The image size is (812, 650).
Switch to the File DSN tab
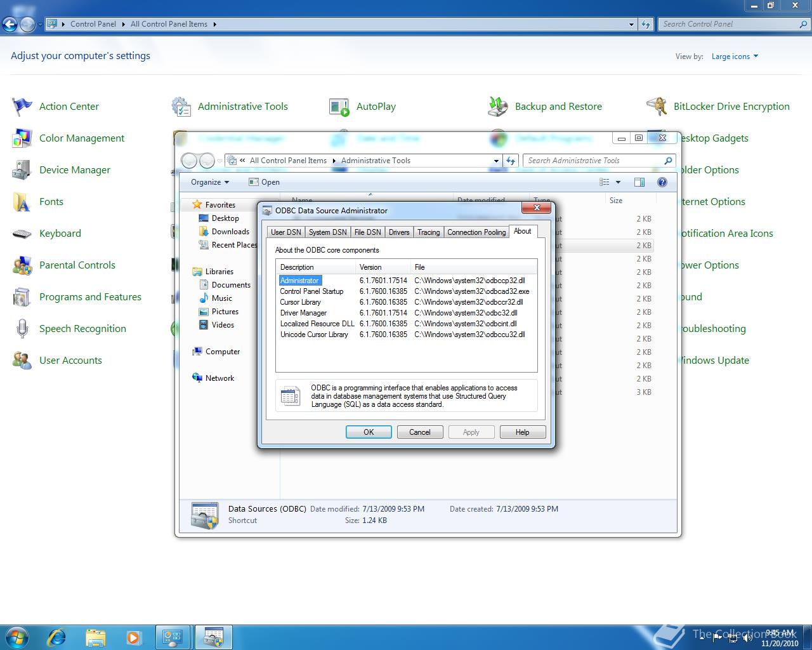coord(368,232)
